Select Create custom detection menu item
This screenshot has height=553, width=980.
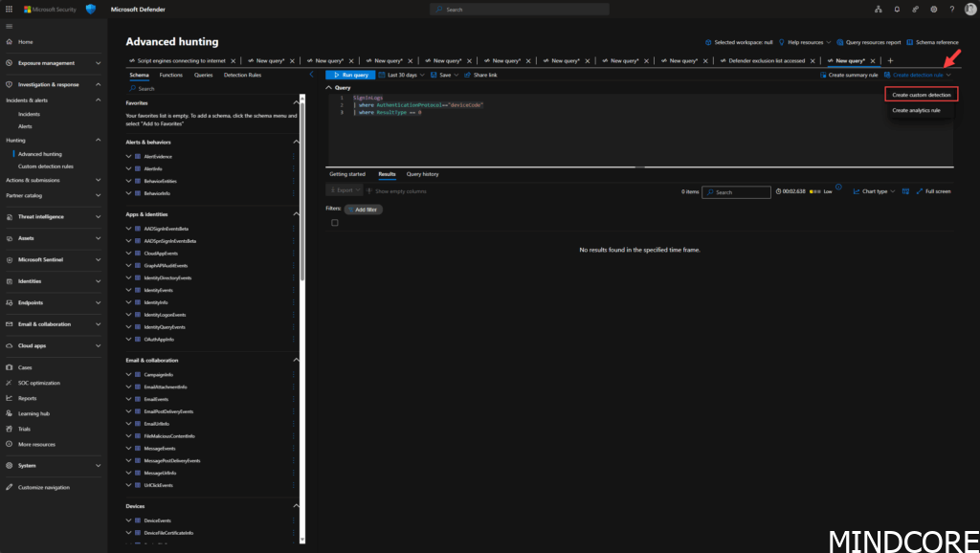(922, 95)
